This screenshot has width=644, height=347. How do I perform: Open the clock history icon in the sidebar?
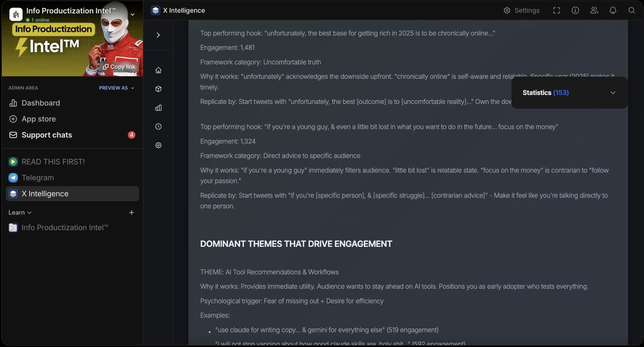(158, 126)
